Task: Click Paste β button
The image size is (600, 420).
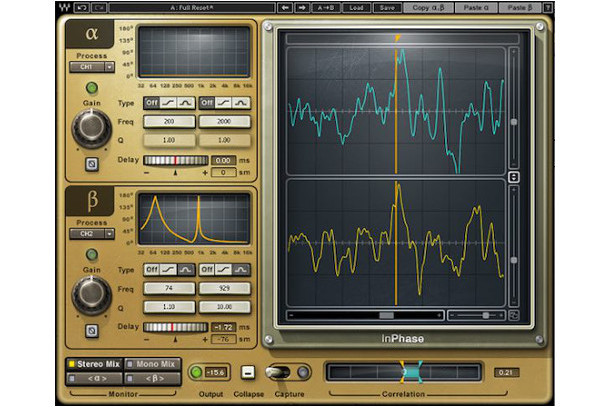Action: click(520, 7)
